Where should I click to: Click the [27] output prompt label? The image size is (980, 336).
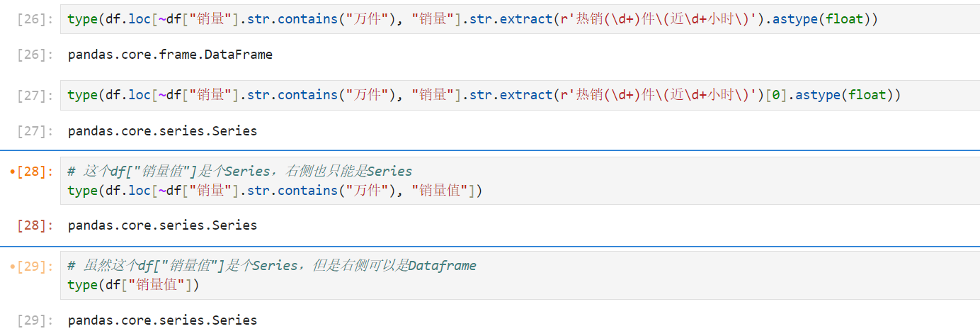coord(35,131)
